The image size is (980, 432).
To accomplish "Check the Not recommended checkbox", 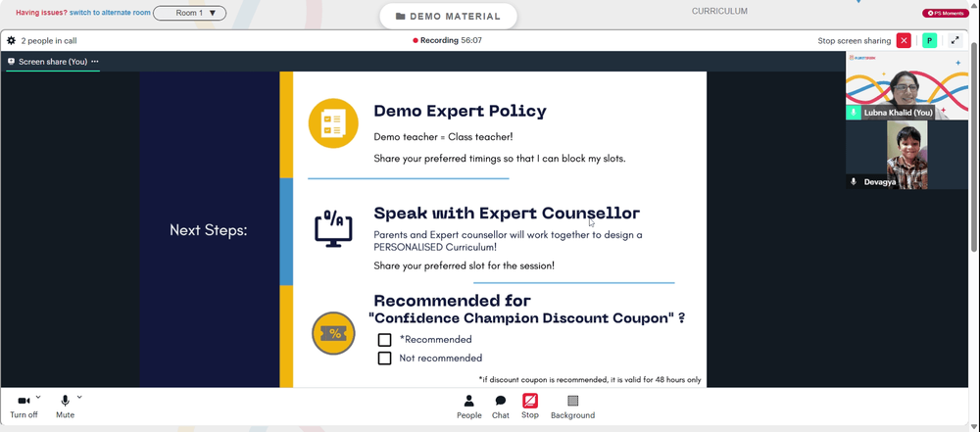I will [x=384, y=359].
